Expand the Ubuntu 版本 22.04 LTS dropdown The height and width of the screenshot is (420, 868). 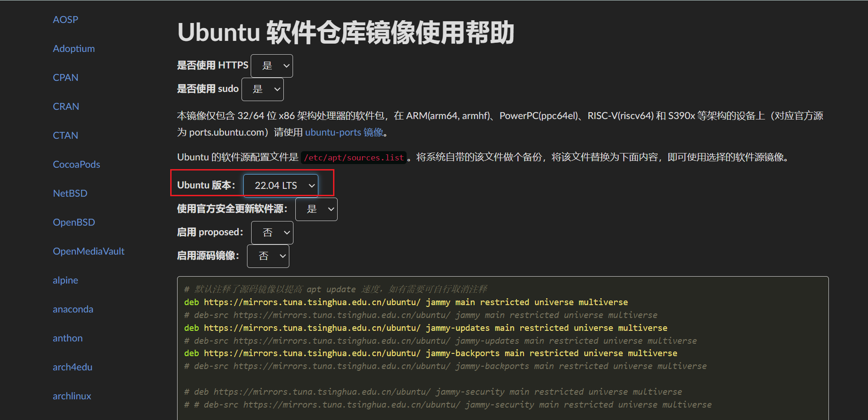click(x=281, y=186)
